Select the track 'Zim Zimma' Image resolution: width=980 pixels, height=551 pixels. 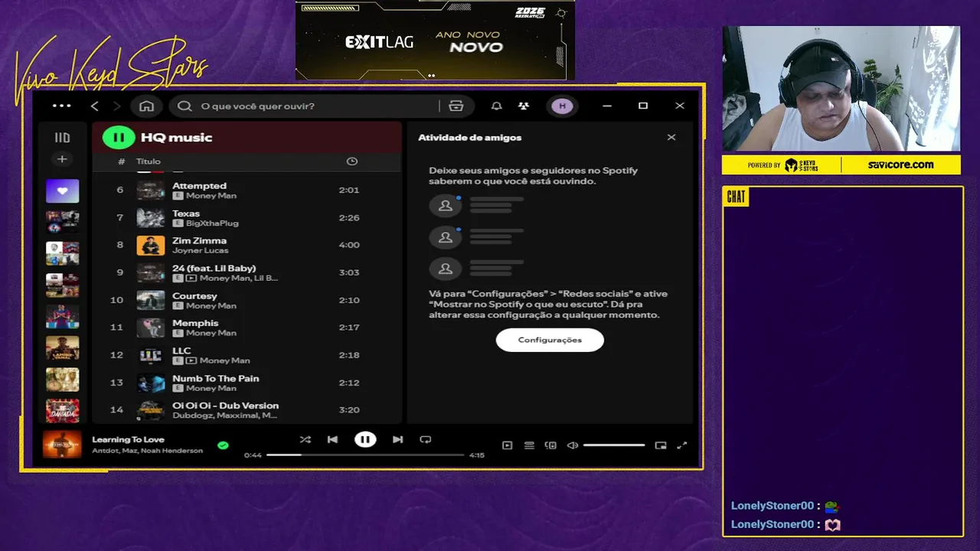tap(247, 245)
